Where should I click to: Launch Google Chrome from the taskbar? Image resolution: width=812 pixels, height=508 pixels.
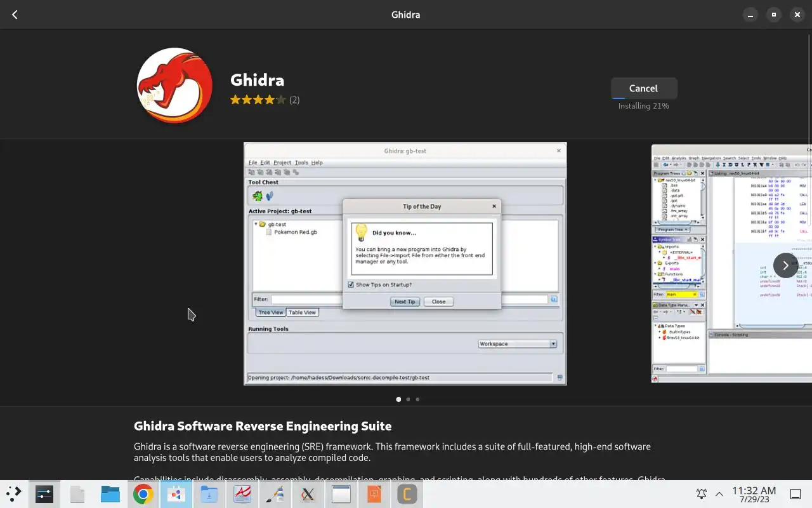143,494
